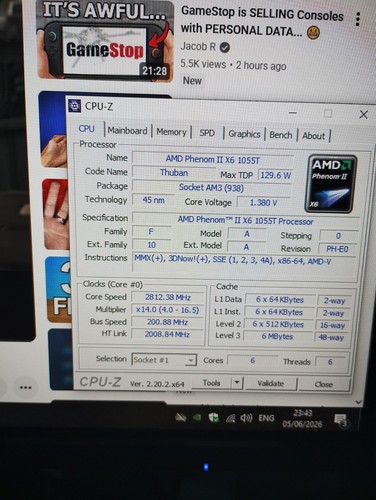The image size is (376, 500).
Task: Open the SPD tab
Action: tap(207, 133)
